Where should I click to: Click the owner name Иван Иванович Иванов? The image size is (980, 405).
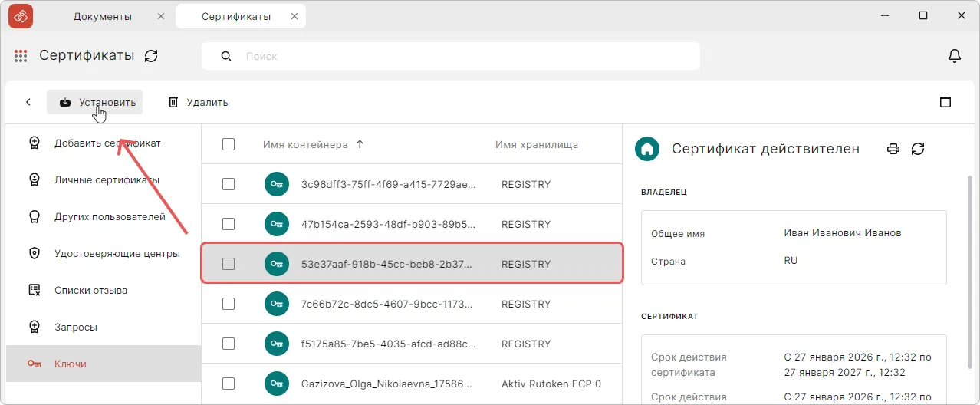(x=843, y=232)
